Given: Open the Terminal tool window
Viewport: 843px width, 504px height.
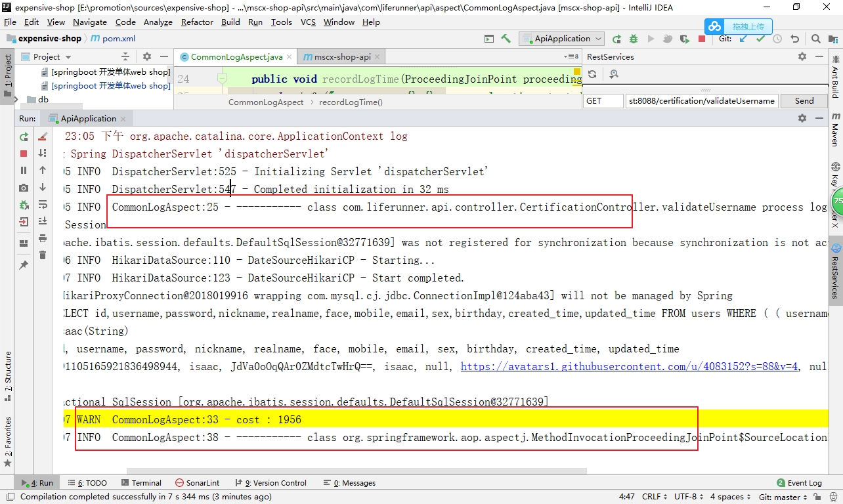Looking at the screenshot, I should click(x=141, y=483).
